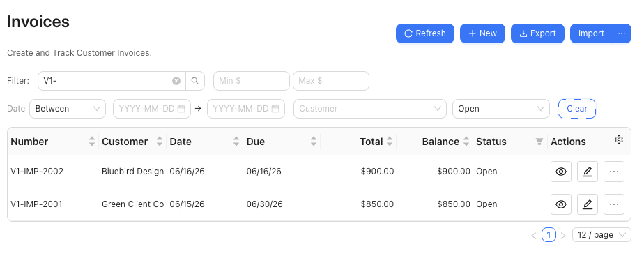Image resolution: width=644 pixels, height=258 pixels.
Task: View invoice V1-IMP-2001 with eye icon
Action: 561,204
